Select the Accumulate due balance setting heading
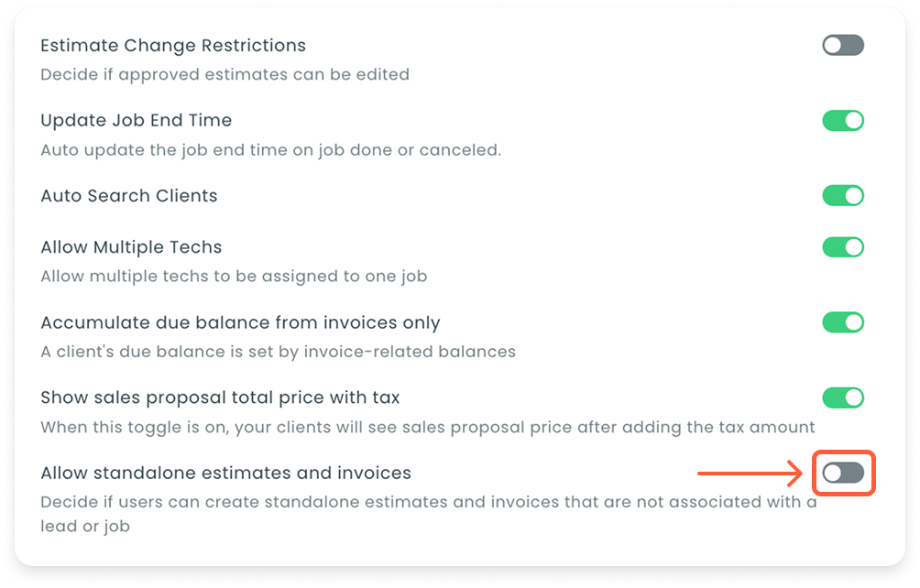Viewport: 920px width, 588px height. pyautogui.click(x=239, y=322)
